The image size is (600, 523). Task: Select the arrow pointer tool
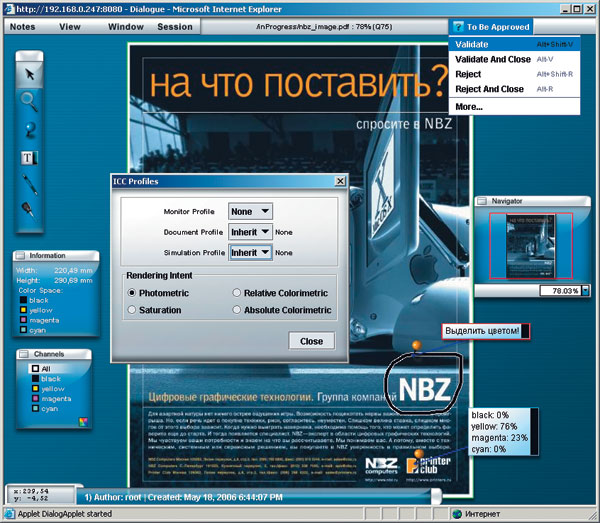(29, 74)
